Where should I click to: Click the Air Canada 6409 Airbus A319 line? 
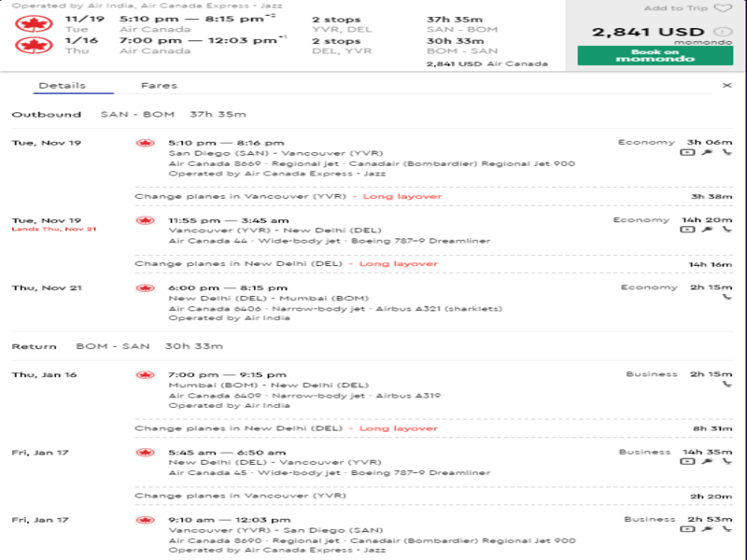click(x=304, y=396)
